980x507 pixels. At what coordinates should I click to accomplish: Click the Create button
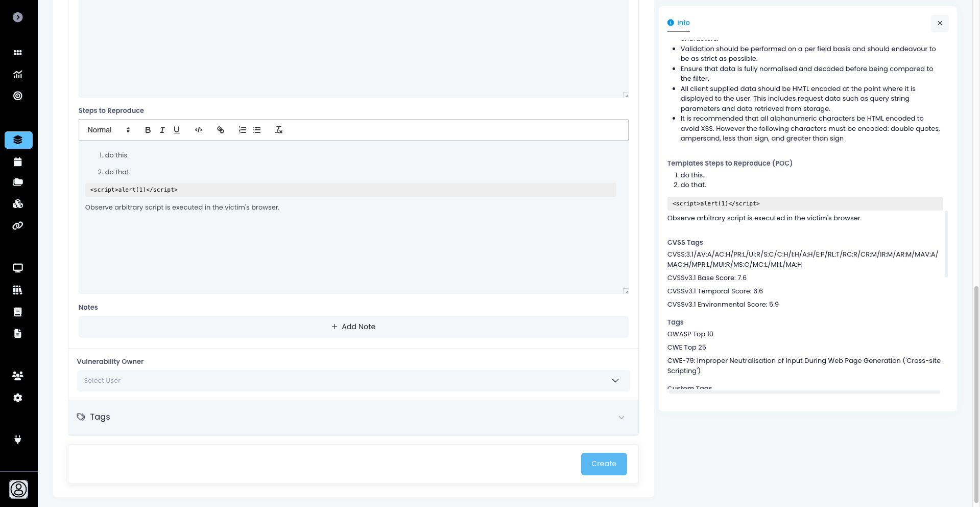pos(604,464)
